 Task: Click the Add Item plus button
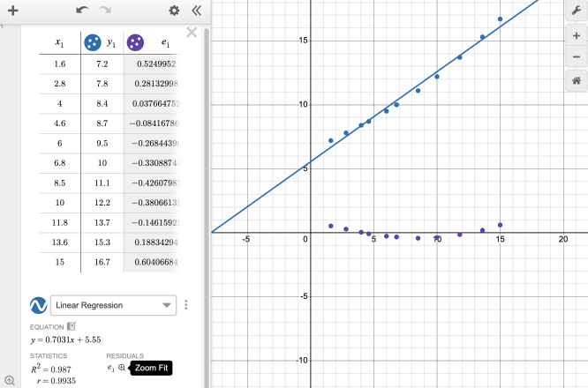point(12,11)
